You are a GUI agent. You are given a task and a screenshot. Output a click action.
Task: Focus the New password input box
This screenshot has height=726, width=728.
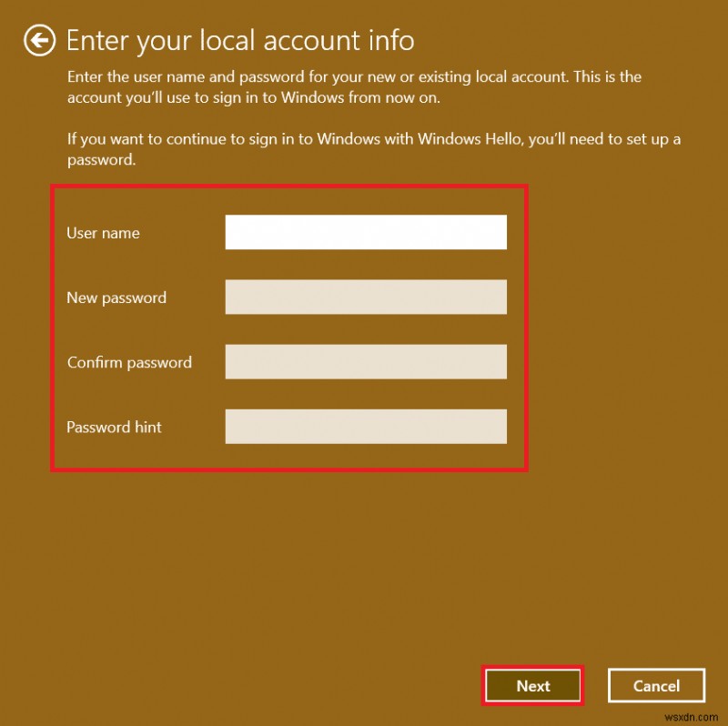(366, 297)
